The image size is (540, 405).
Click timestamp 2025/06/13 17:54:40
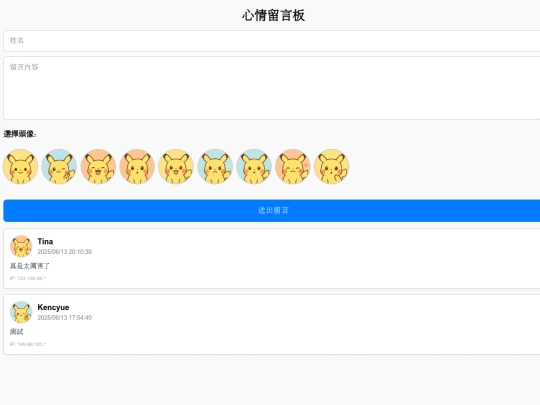click(x=65, y=318)
